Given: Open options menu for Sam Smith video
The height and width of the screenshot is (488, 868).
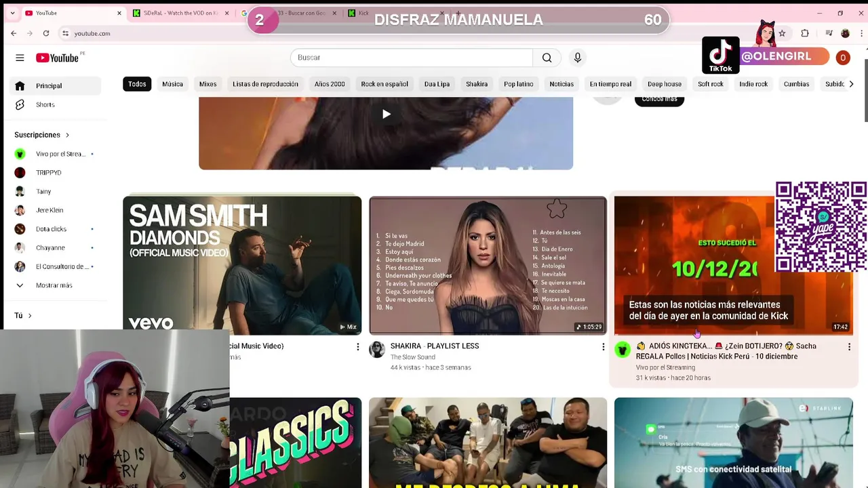Looking at the screenshot, I should pyautogui.click(x=358, y=347).
